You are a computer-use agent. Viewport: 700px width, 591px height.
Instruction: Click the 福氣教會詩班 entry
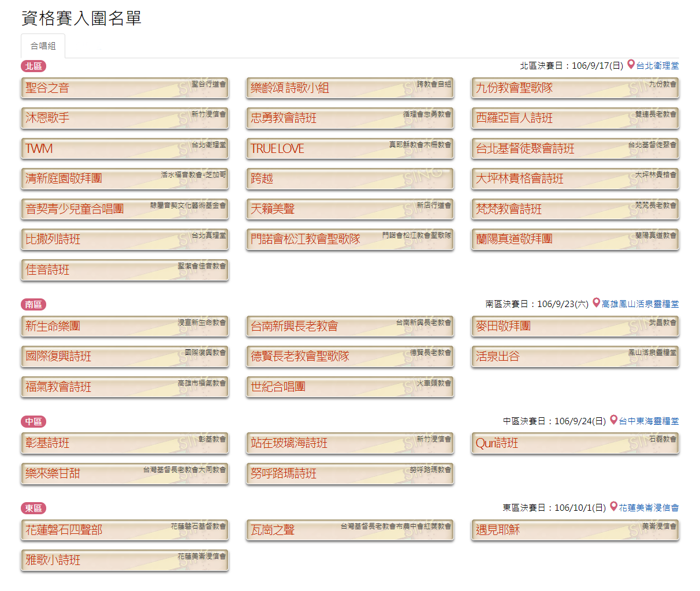coord(125,387)
